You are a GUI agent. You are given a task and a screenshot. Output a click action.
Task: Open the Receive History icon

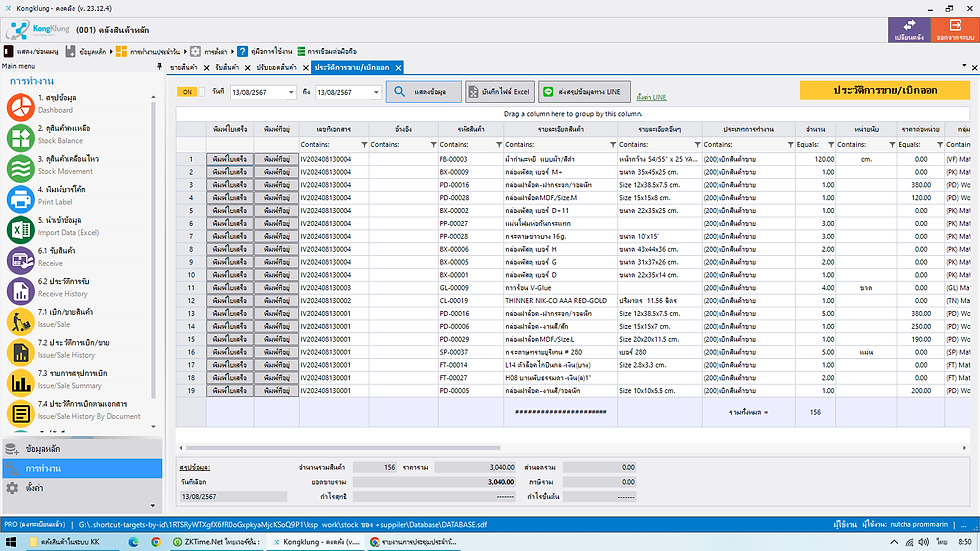[x=21, y=289]
